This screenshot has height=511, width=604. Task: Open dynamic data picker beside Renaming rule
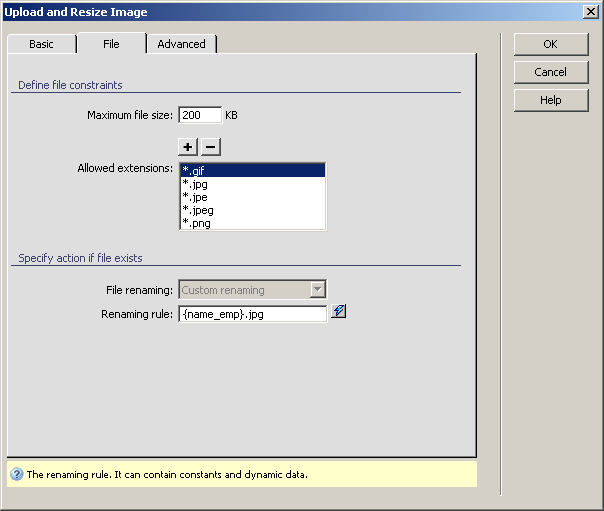(x=339, y=312)
